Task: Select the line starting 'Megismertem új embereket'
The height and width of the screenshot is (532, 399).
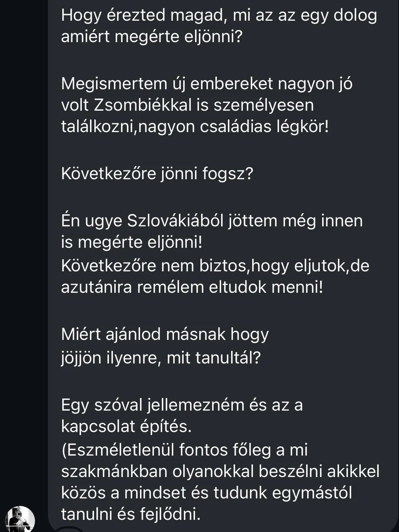Action: click(206, 84)
